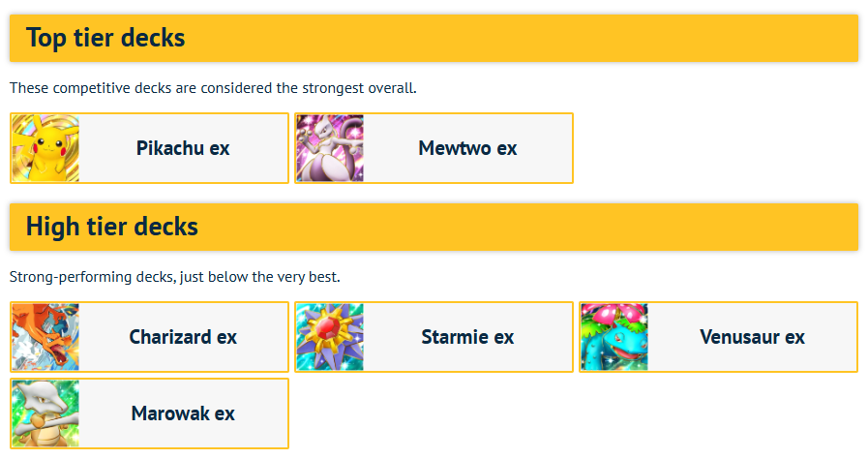View the Charizard ex deck text link
The height and width of the screenshot is (459, 868).
point(183,337)
